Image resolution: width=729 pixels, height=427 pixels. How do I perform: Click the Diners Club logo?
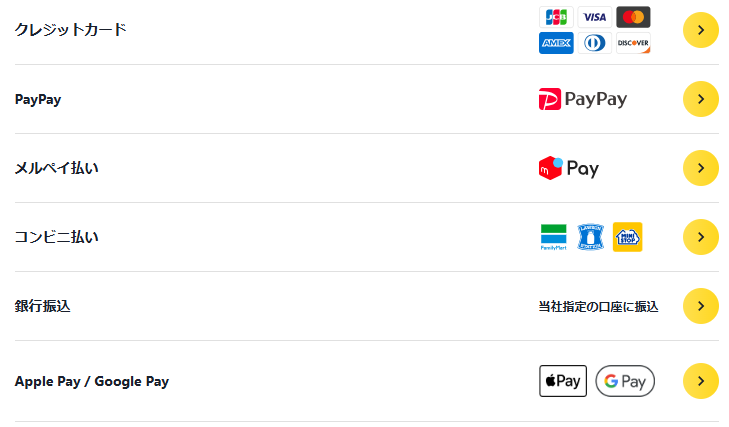pyautogui.click(x=595, y=43)
